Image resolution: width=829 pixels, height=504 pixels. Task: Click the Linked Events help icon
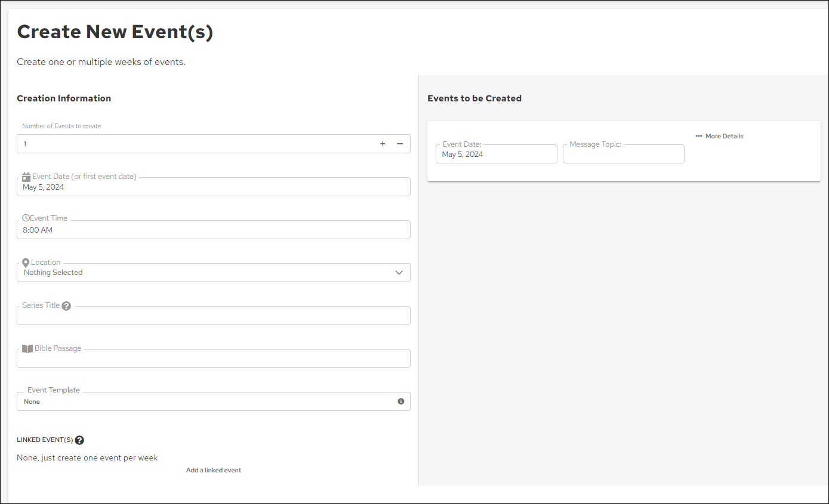(x=79, y=440)
